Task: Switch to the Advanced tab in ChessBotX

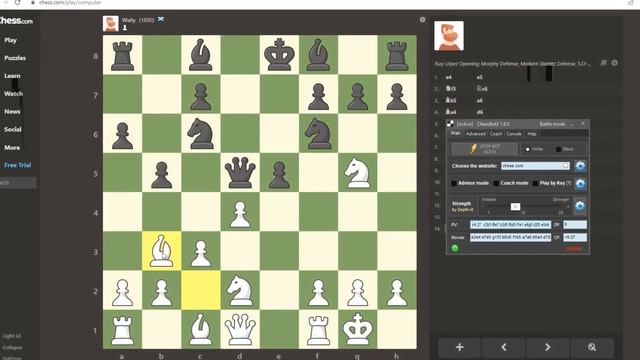Action: pos(476,133)
